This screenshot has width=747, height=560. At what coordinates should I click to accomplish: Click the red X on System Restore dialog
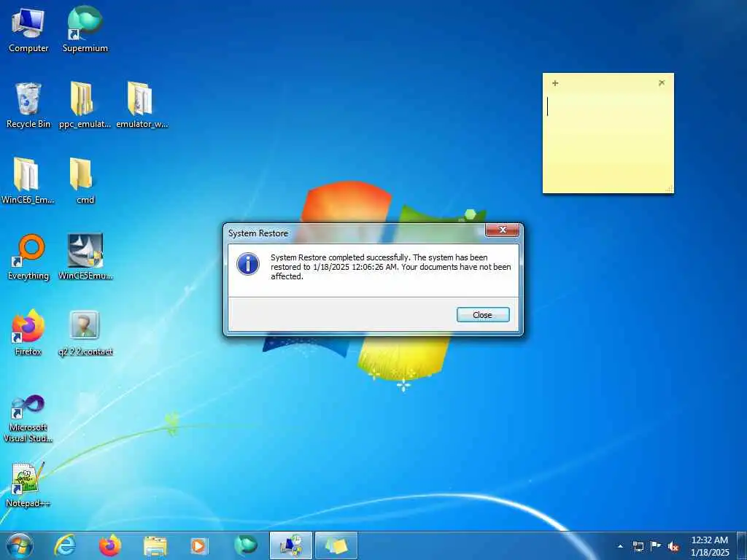[x=502, y=230]
